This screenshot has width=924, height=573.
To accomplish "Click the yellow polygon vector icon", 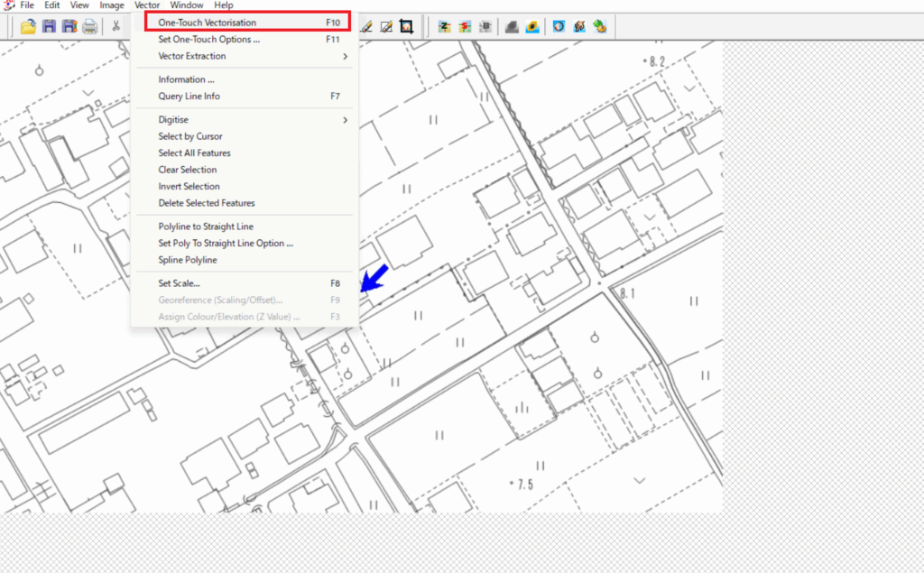I will tap(532, 26).
